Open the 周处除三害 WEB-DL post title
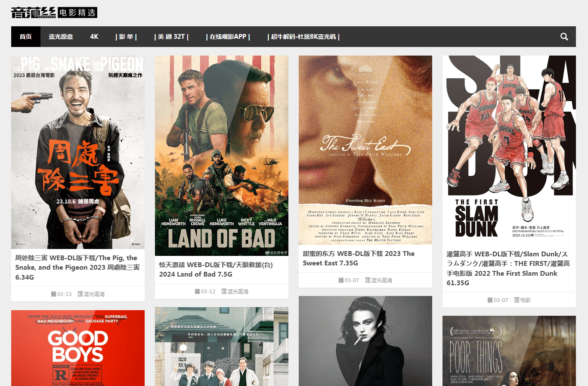Screen dimensions: 588x386 pos(78,268)
